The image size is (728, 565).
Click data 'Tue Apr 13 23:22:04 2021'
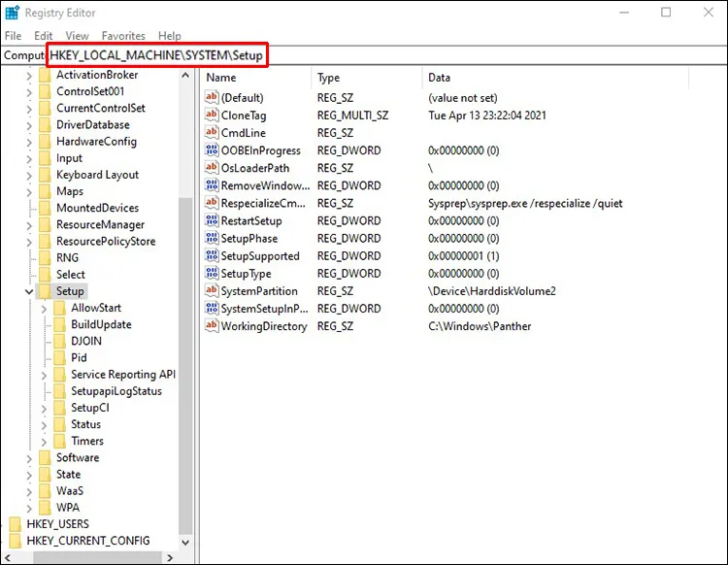[487, 116]
